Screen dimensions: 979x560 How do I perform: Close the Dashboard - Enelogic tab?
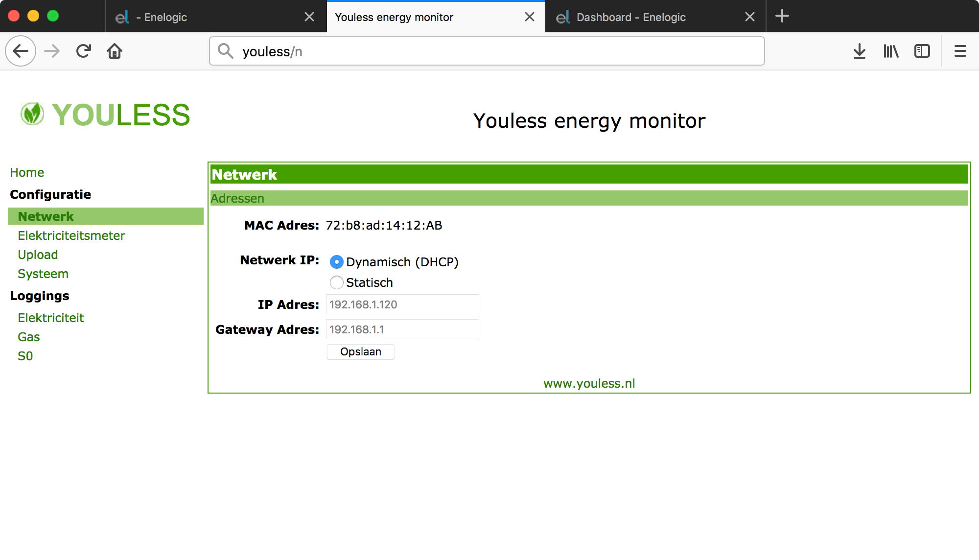750,17
